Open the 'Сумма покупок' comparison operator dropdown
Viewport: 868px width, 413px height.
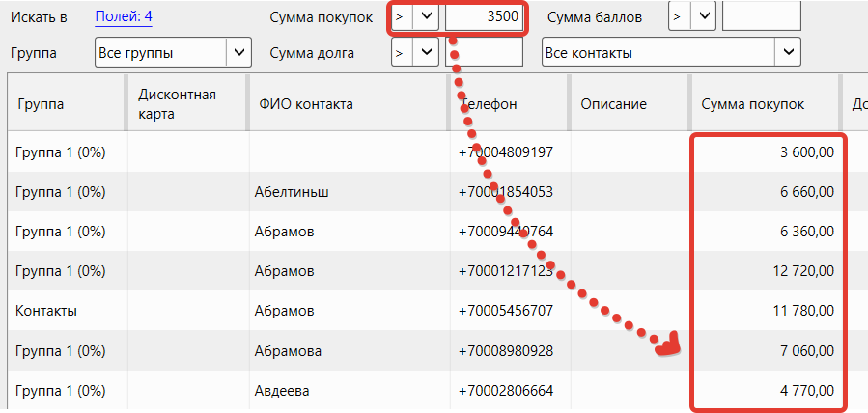tap(414, 16)
